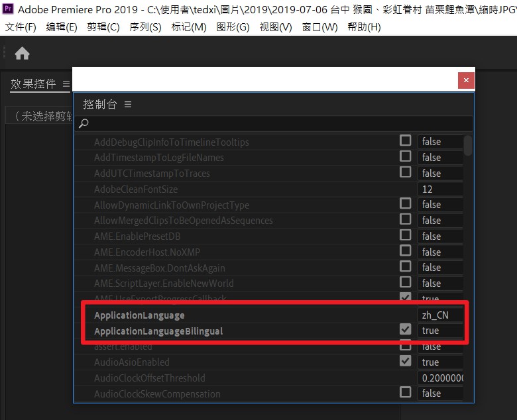Click the console list vertical scrollbar thumb
This screenshot has width=517, height=420.
(467, 145)
